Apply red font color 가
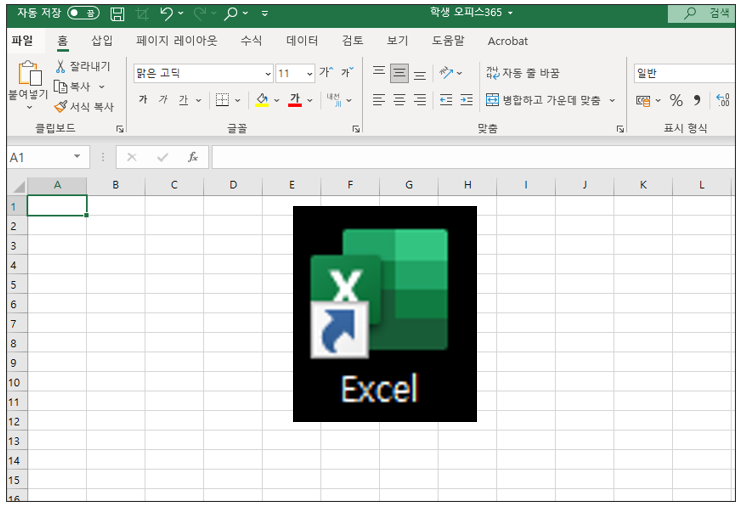 295,100
